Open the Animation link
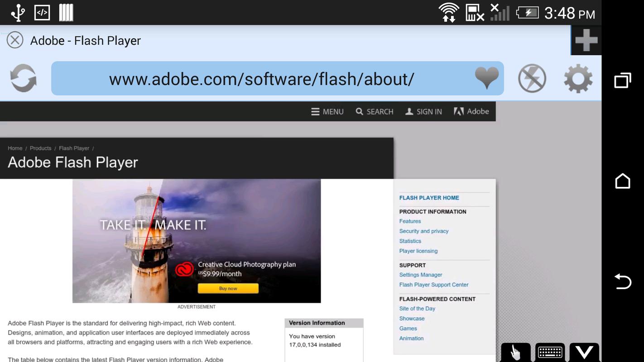644x362 pixels. coord(411,338)
